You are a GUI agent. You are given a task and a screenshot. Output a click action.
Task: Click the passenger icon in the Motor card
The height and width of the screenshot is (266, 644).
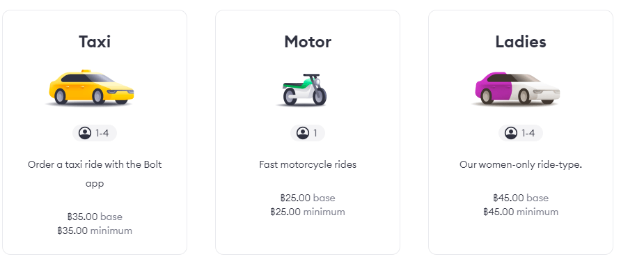303,133
